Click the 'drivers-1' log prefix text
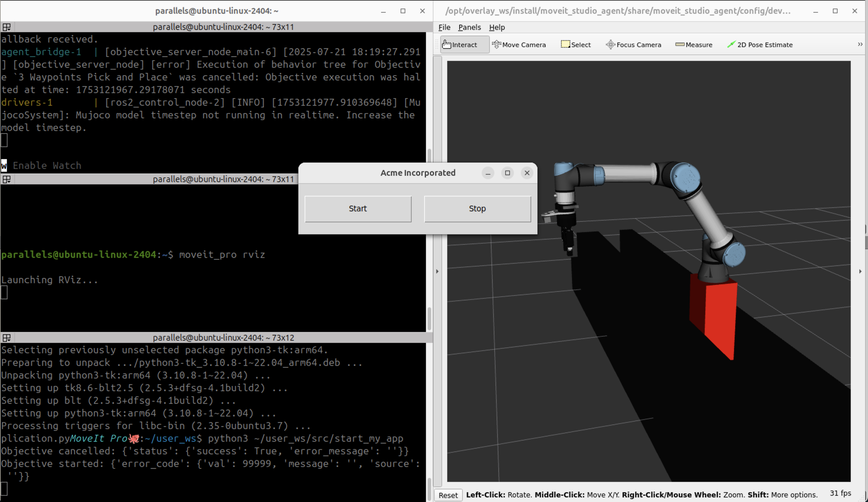 coord(27,103)
